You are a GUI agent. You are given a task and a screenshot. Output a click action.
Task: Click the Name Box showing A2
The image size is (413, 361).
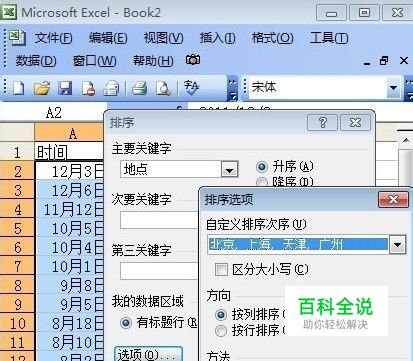[53, 113]
